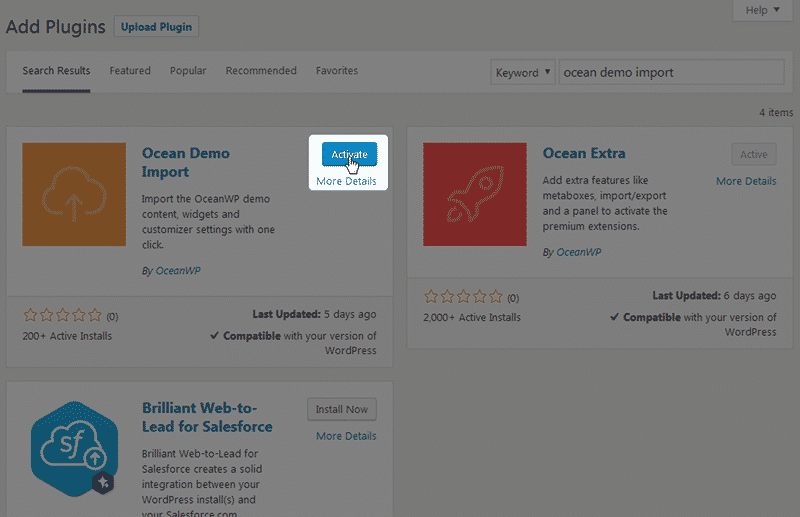
Task: Click the disabled Active button on Ocean Extra
Action: pyautogui.click(x=754, y=154)
